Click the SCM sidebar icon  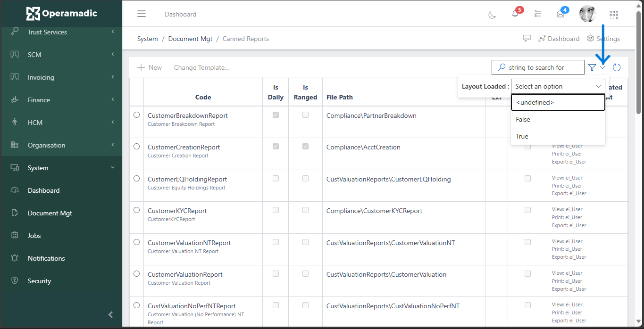(15, 54)
